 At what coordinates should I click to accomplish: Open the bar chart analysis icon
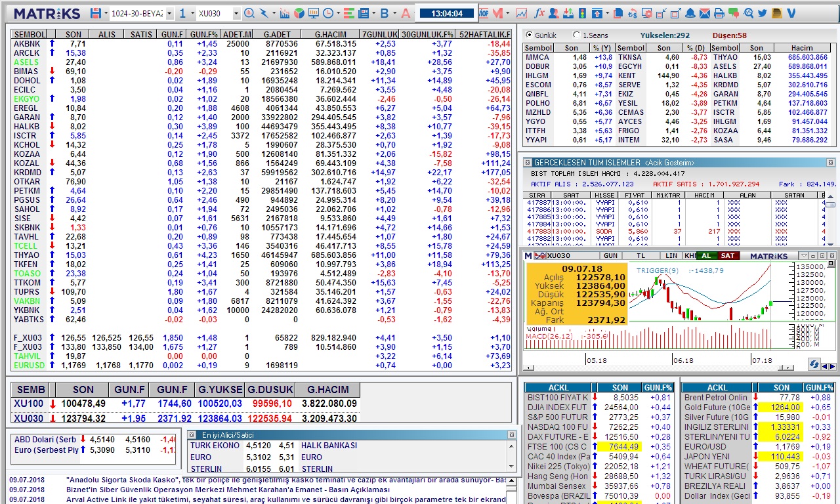click(284, 13)
